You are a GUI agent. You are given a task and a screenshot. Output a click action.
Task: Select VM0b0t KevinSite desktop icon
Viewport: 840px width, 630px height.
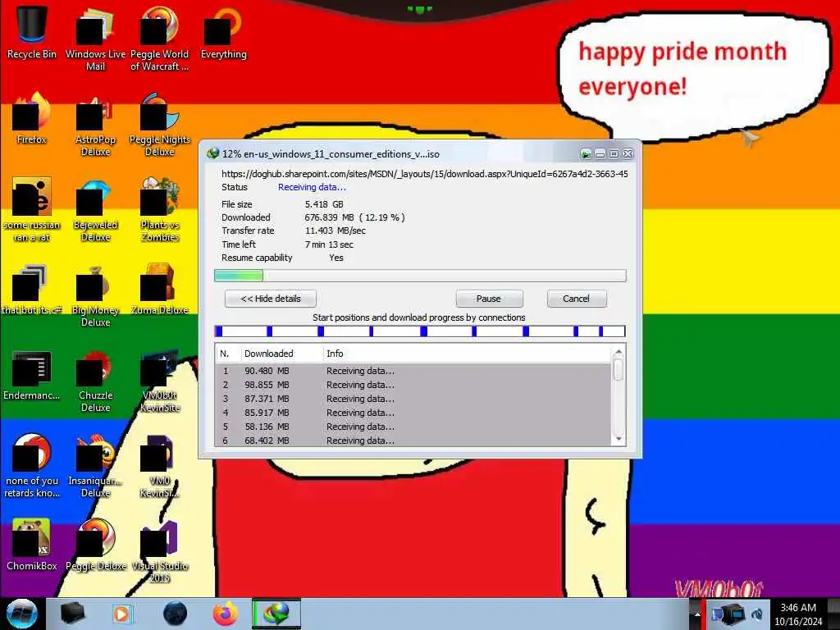160,379
